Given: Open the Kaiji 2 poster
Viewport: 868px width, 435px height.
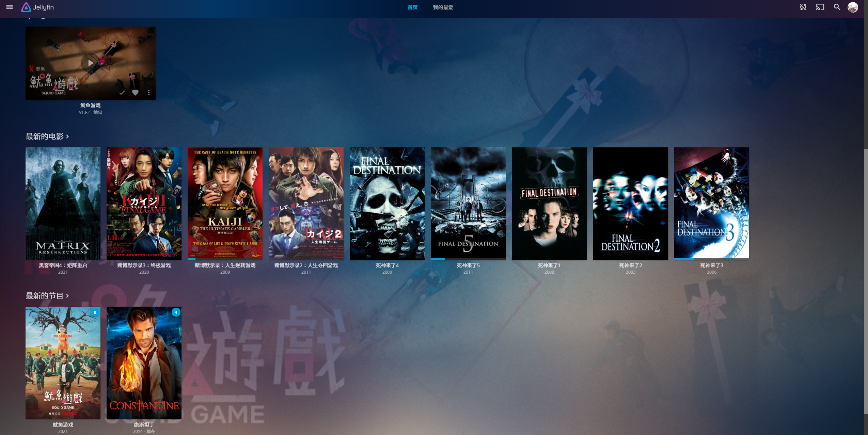Looking at the screenshot, I should [x=306, y=203].
